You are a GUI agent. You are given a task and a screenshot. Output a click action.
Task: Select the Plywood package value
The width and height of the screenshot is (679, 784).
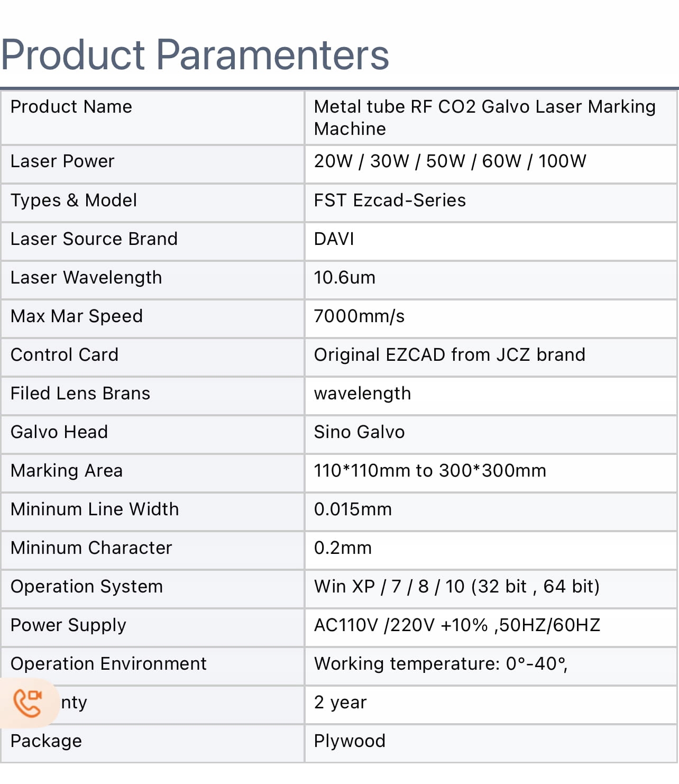click(x=350, y=741)
